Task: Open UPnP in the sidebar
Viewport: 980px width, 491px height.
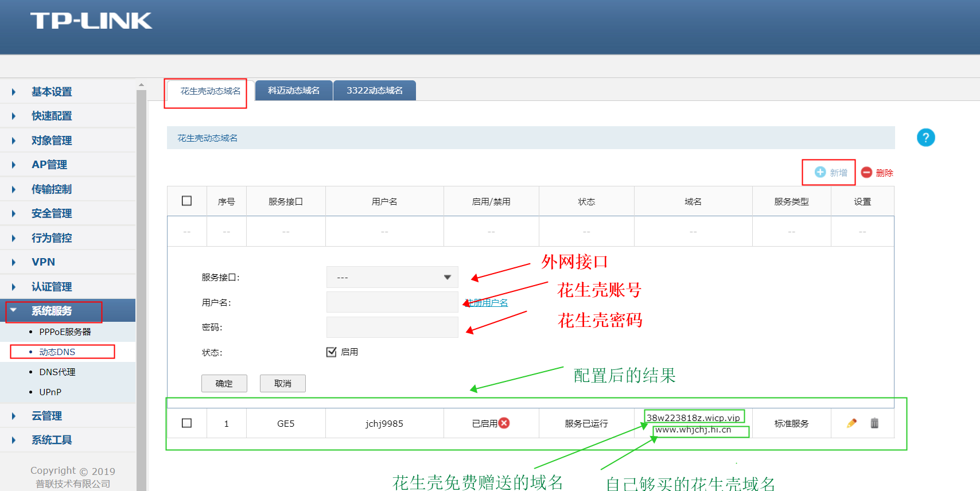Action: pos(50,392)
